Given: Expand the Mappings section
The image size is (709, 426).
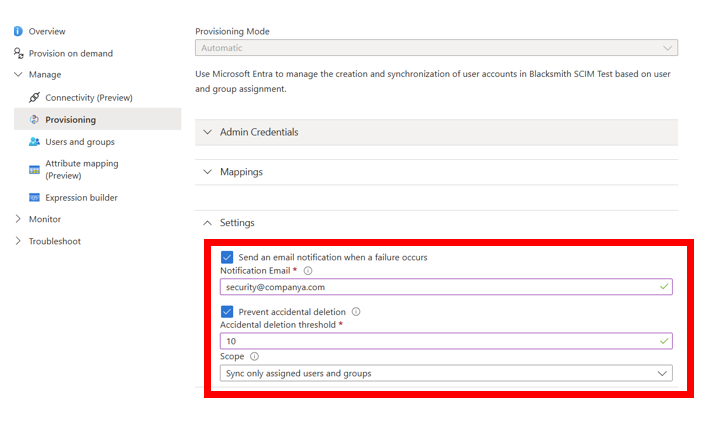Looking at the screenshot, I should click(436, 172).
